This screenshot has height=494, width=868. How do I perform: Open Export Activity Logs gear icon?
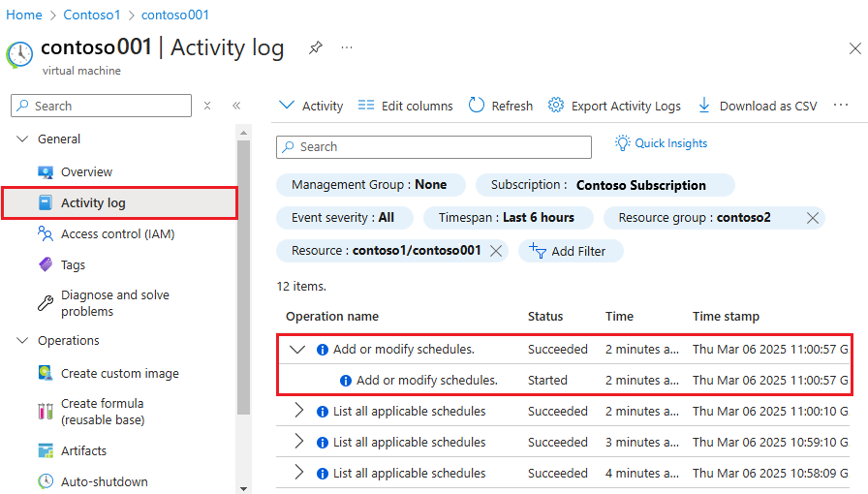pos(556,106)
